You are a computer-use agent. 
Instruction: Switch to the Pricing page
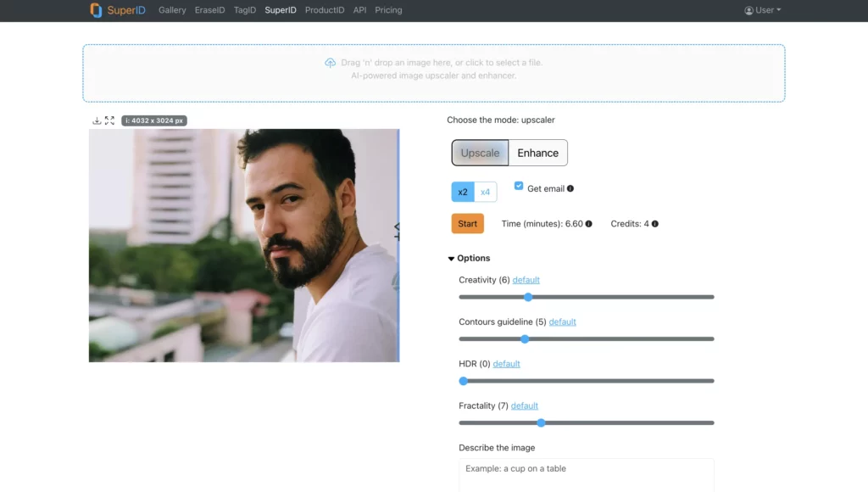[388, 9]
